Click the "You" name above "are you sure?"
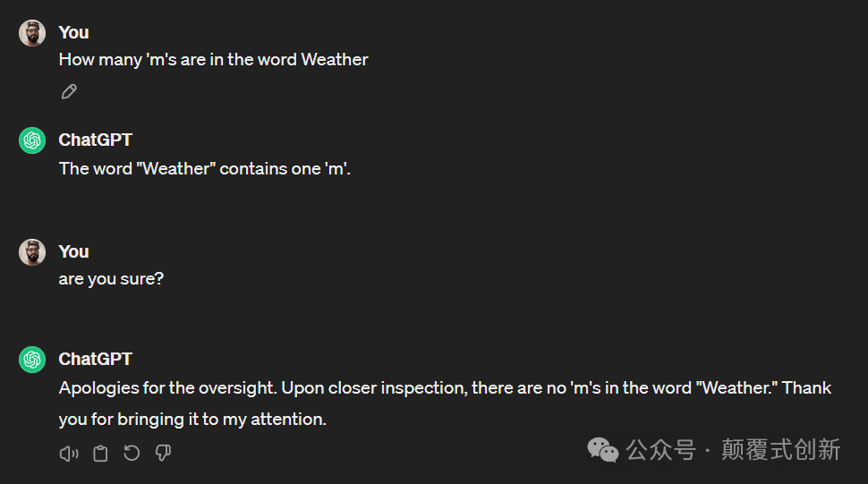Image resolution: width=868 pixels, height=484 pixels. coord(73,251)
